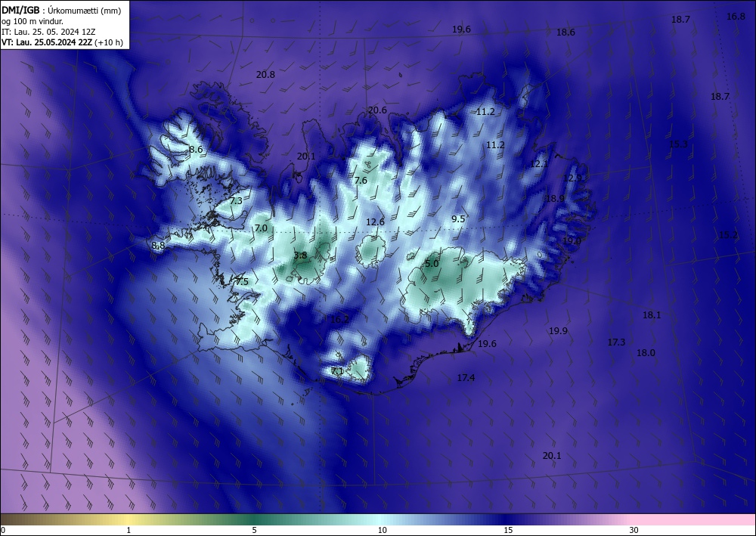The width and height of the screenshot is (756, 536).
Task: Click the 3.8 value on the glacier
Action: 300,256
